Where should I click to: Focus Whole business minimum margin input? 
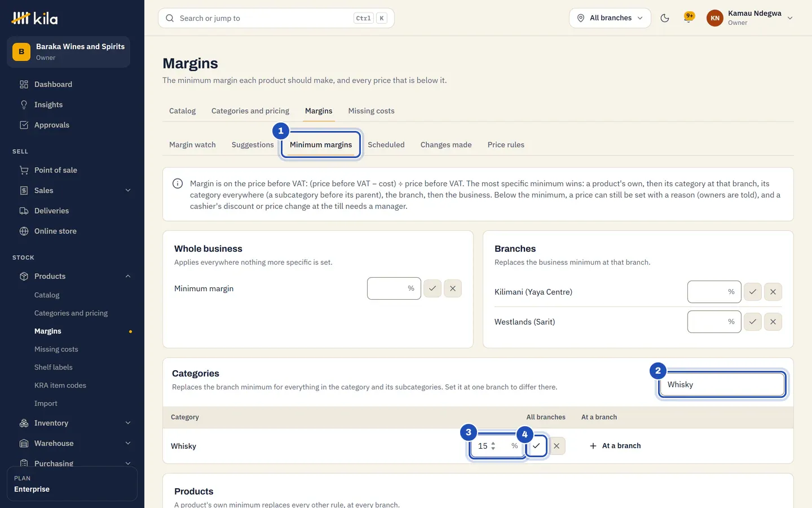pyautogui.click(x=394, y=288)
